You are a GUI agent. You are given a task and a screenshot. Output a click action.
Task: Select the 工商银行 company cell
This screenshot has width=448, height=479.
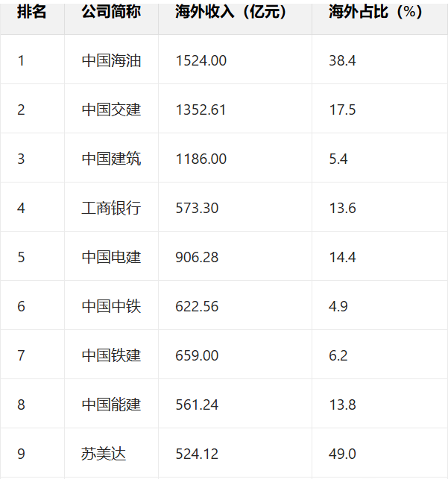111,208
